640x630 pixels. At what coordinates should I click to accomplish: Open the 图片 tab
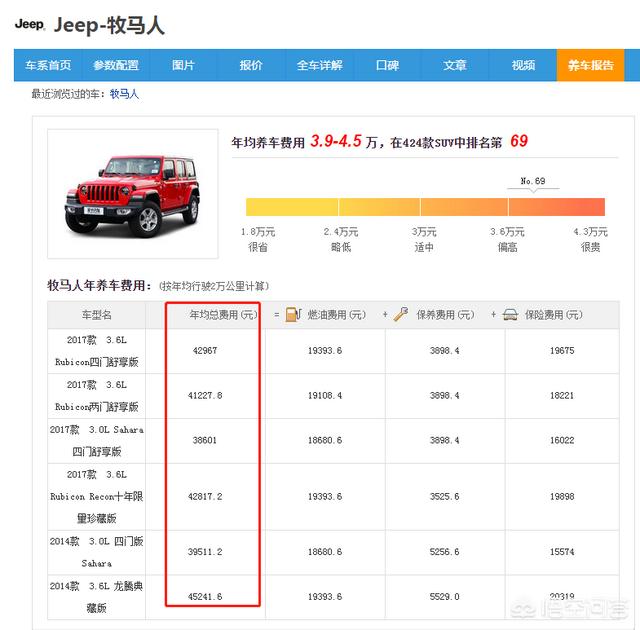pyautogui.click(x=183, y=65)
